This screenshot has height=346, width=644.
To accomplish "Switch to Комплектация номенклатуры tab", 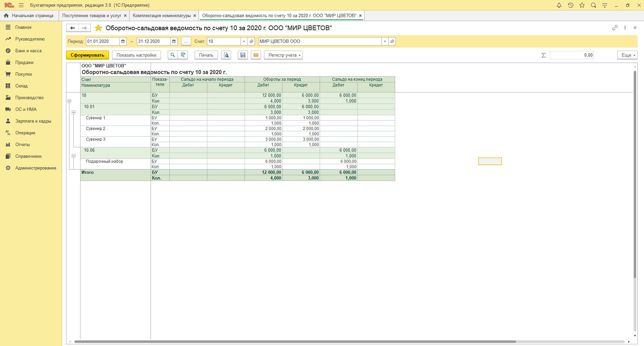I will [x=161, y=16].
